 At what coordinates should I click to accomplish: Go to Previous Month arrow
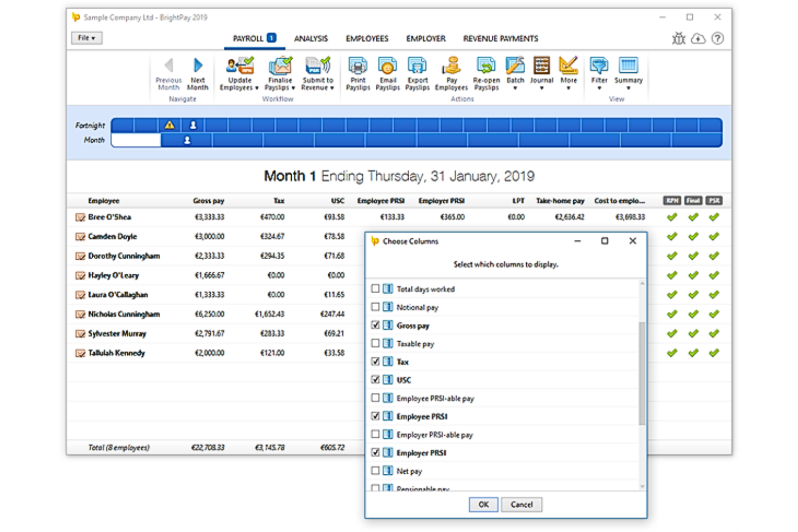[x=169, y=66]
